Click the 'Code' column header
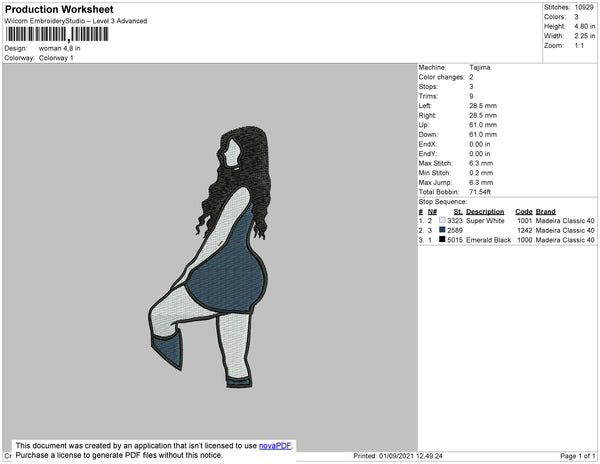The width and height of the screenshot is (600, 464). tap(524, 212)
